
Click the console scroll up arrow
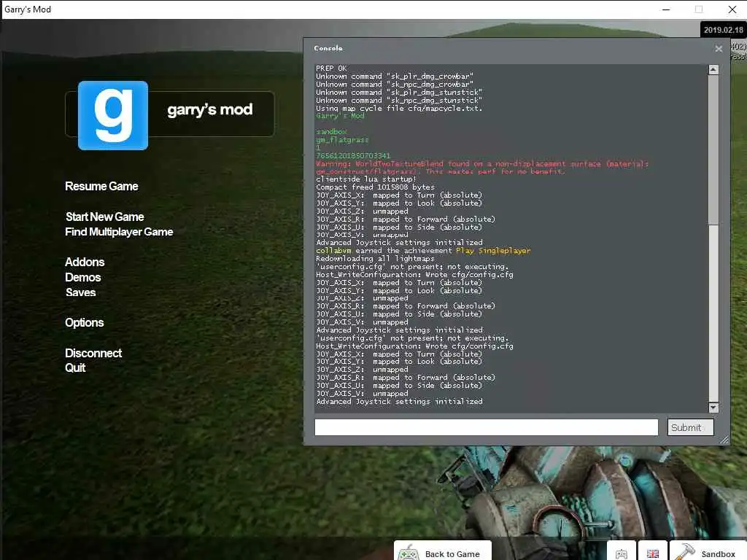(713, 69)
